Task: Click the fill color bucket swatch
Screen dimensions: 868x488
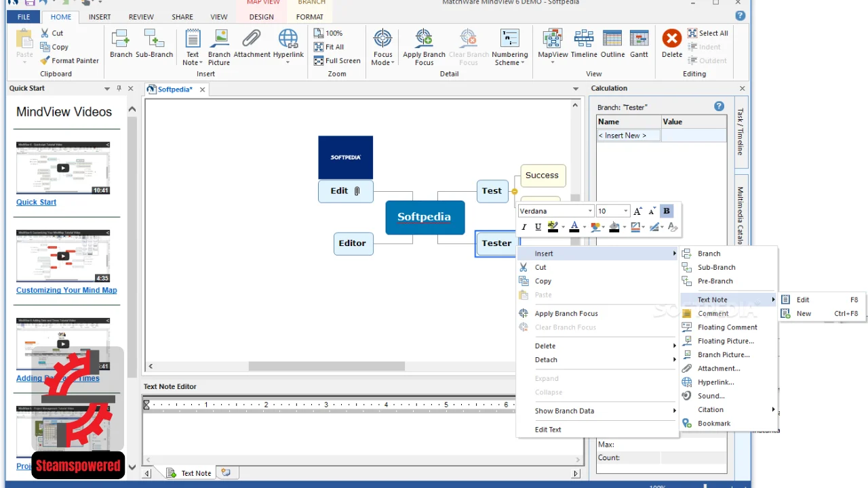Action: (x=614, y=227)
